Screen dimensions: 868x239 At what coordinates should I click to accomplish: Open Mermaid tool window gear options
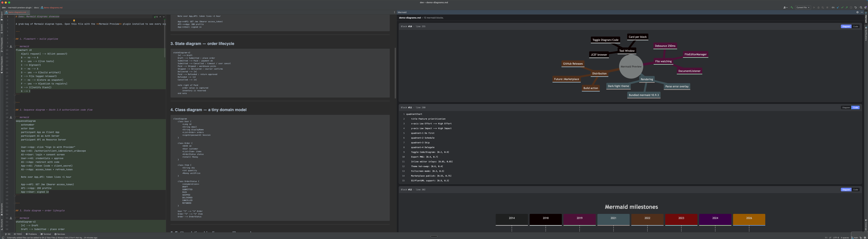(857, 12)
